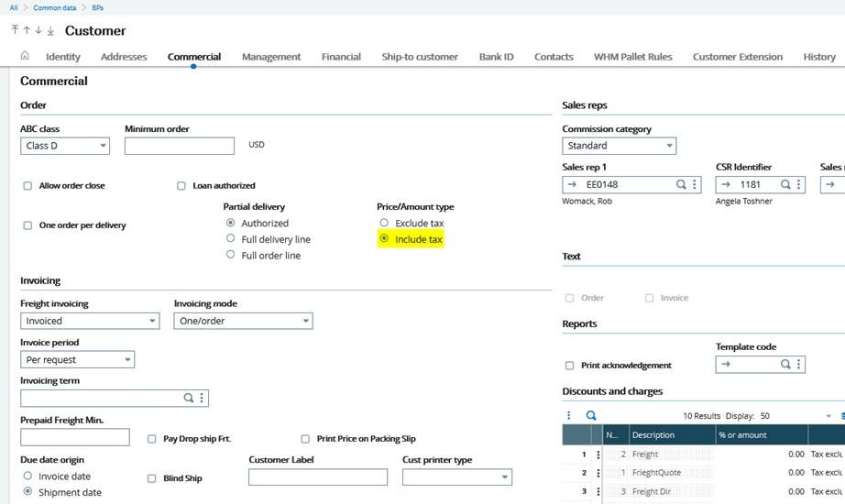The width and height of the screenshot is (845, 504).
Task: Open the actions menu beside Invoicing term field
Action: click(203, 398)
